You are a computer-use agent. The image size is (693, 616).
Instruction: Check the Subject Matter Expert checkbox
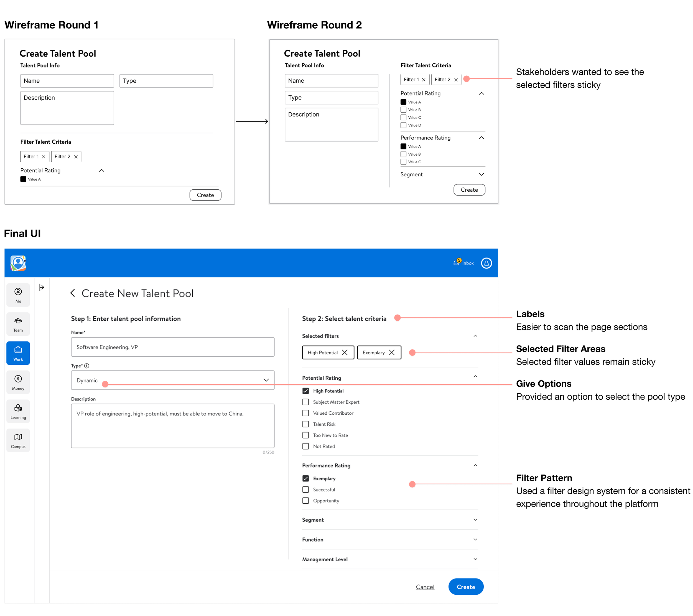305,402
